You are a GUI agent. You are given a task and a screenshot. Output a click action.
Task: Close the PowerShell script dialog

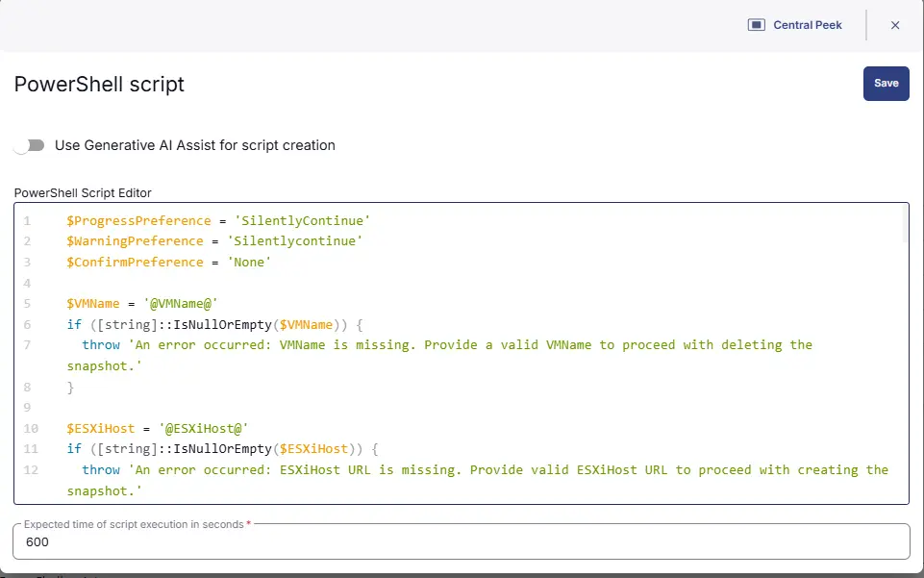pyautogui.click(x=895, y=25)
